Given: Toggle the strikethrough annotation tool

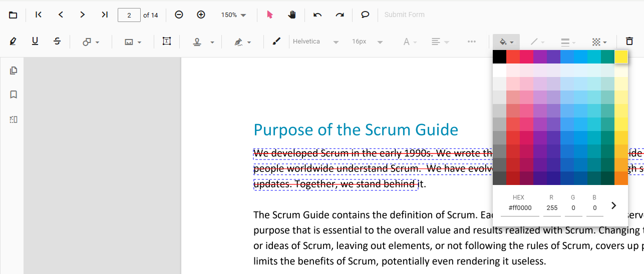Looking at the screenshot, I should pos(57,41).
